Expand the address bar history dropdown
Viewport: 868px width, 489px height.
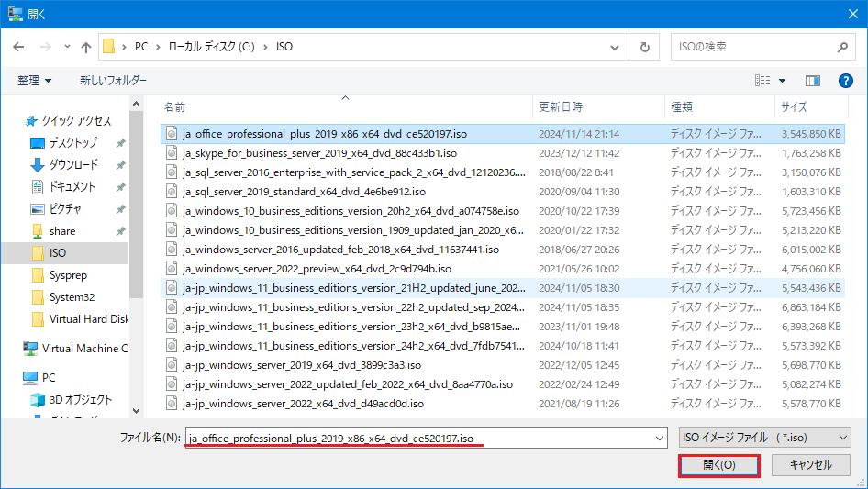tap(615, 47)
